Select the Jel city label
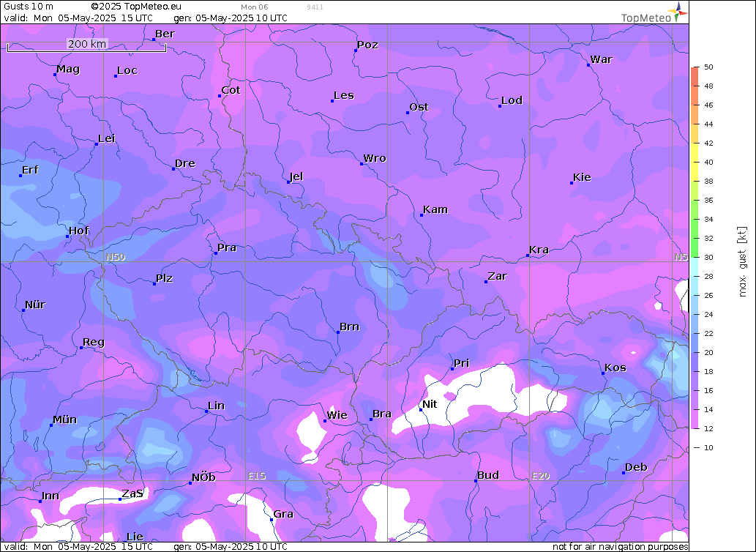This screenshot has width=756, height=552. [x=296, y=176]
